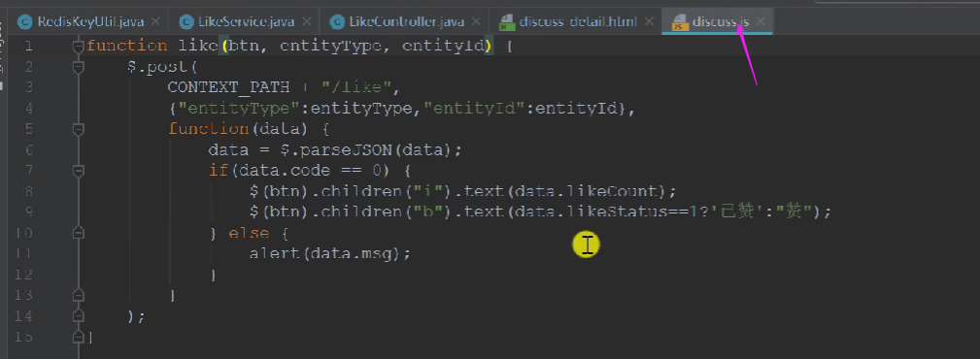Click the 'btn' parameter in the function signature
980x359 pixels.
pyautogui.click(x=245, y=47)
